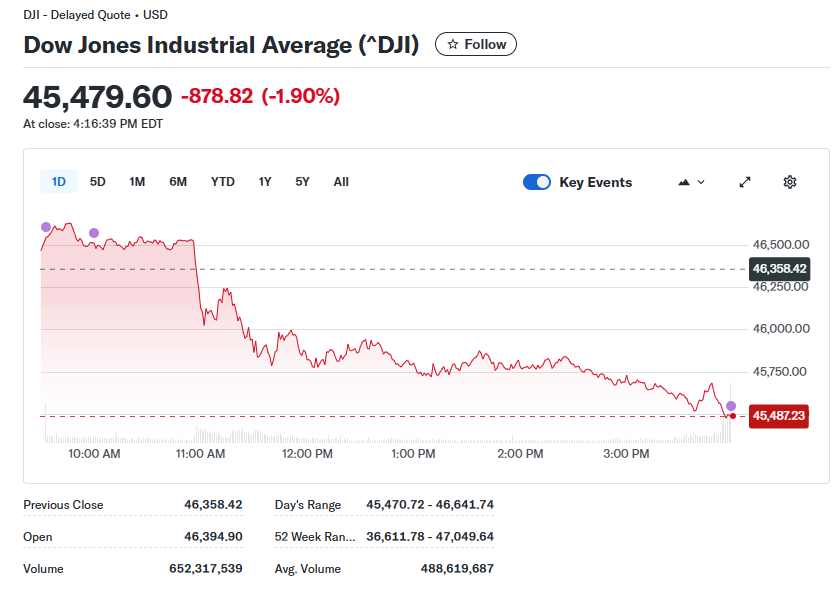Select the 1M time range
The height and width of the screenshot is (596, 837).
click(137, 182)
